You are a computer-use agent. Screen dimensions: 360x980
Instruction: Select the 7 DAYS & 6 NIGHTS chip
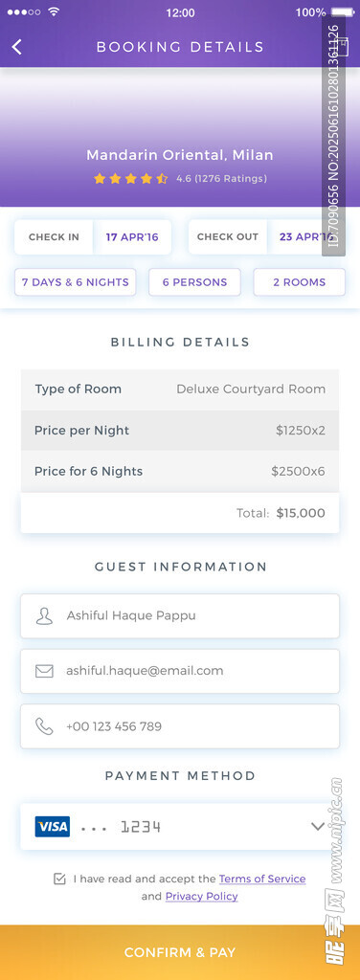pyautogui.click(x=75, y=282)
